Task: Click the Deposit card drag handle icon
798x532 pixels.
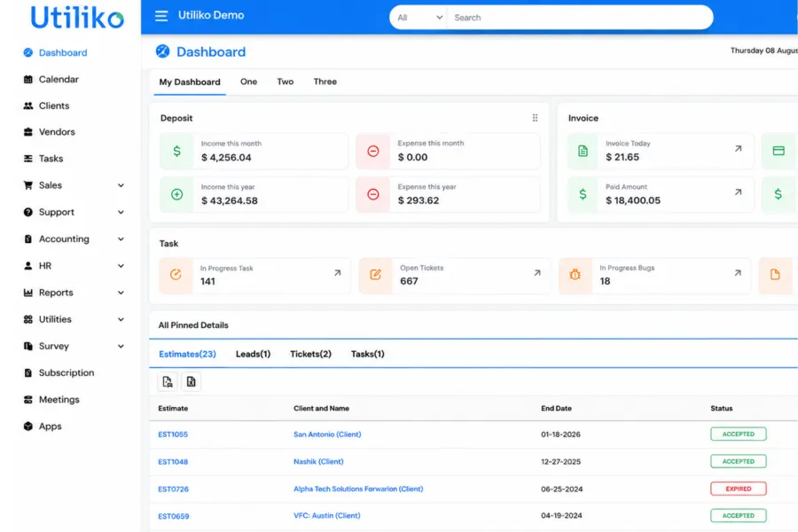Action: coord(535,118)
